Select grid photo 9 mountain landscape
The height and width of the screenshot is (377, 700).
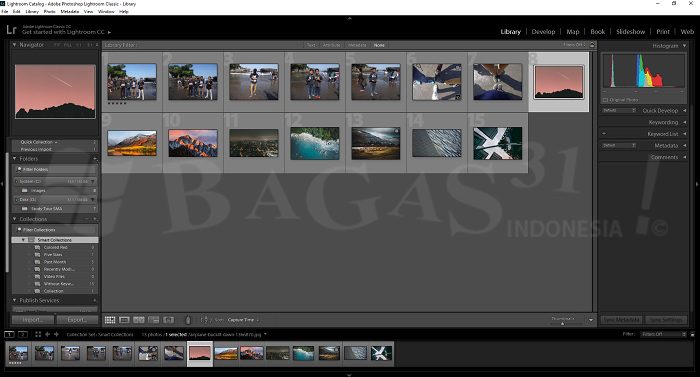[132, 143]
